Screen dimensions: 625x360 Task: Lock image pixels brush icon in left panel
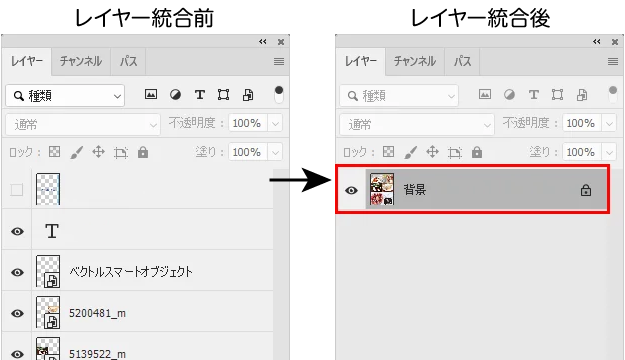77,152
